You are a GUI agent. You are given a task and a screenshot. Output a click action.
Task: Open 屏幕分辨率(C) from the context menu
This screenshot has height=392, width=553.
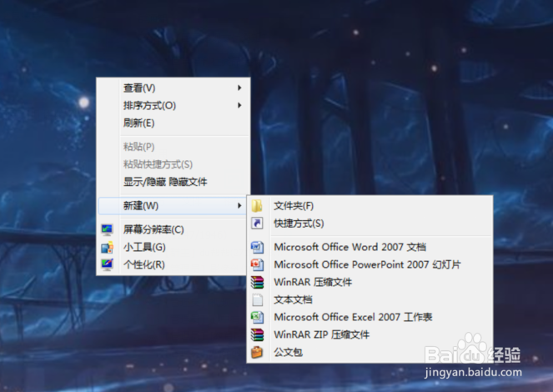173,230
